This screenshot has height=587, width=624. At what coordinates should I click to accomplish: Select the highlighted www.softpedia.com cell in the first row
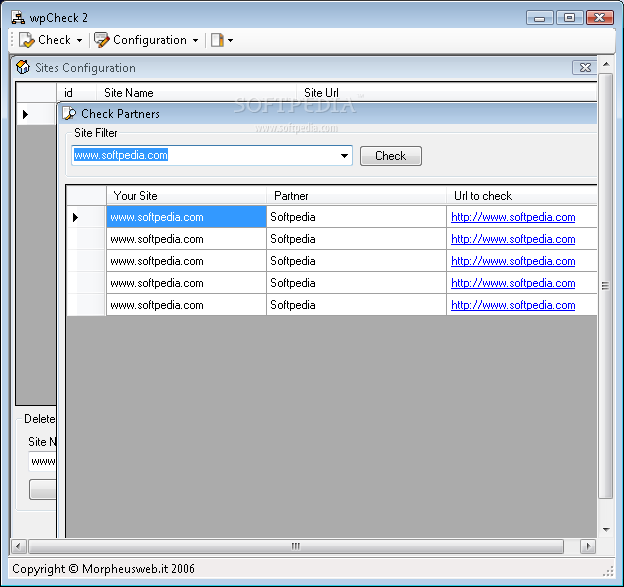click(186, 217)
